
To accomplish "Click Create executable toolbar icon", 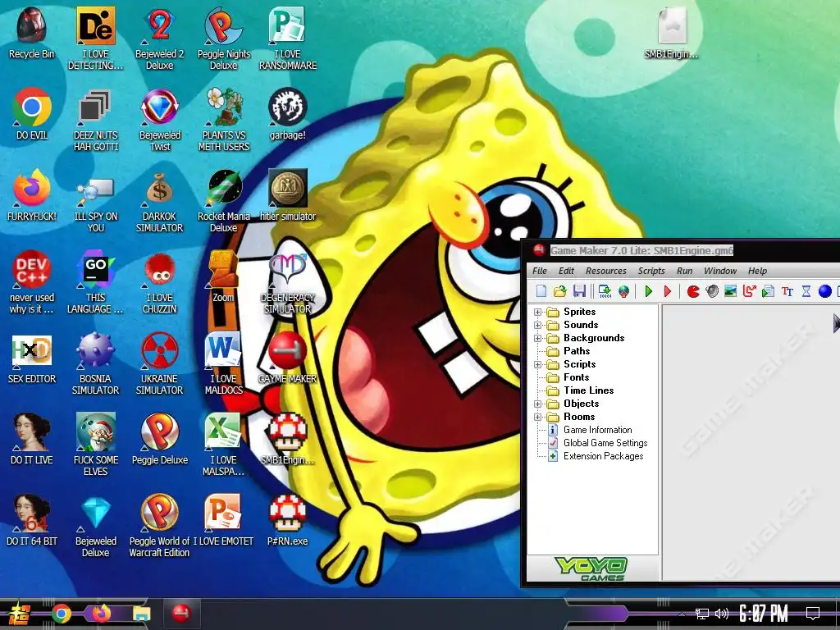I will click(605, 291).
